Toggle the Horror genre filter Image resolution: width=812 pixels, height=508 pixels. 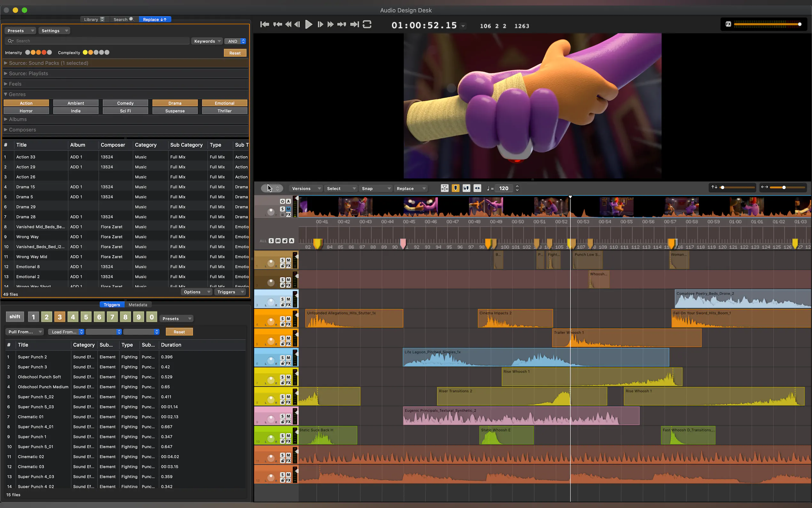(x=26, y=111)
